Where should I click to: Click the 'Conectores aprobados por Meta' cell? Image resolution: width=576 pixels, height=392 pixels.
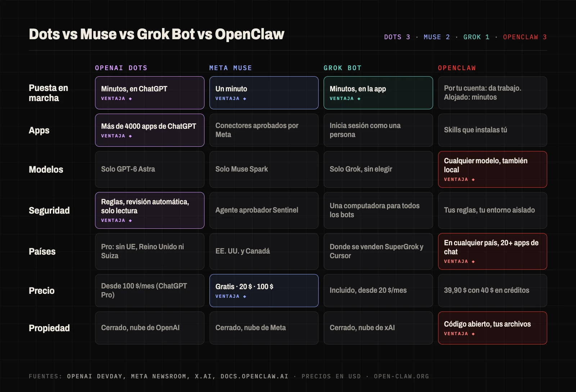[264, 130]
